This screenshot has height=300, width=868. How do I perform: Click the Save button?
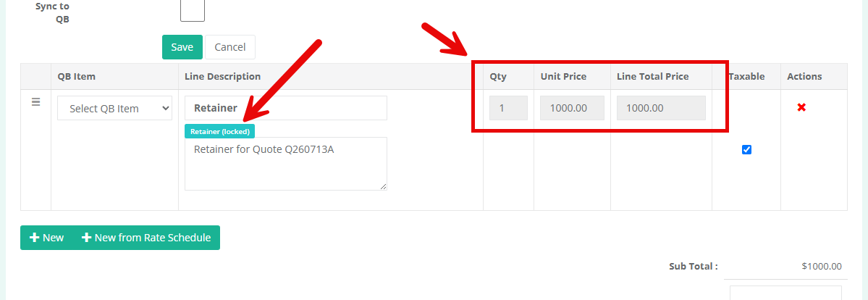pos(182,47)
